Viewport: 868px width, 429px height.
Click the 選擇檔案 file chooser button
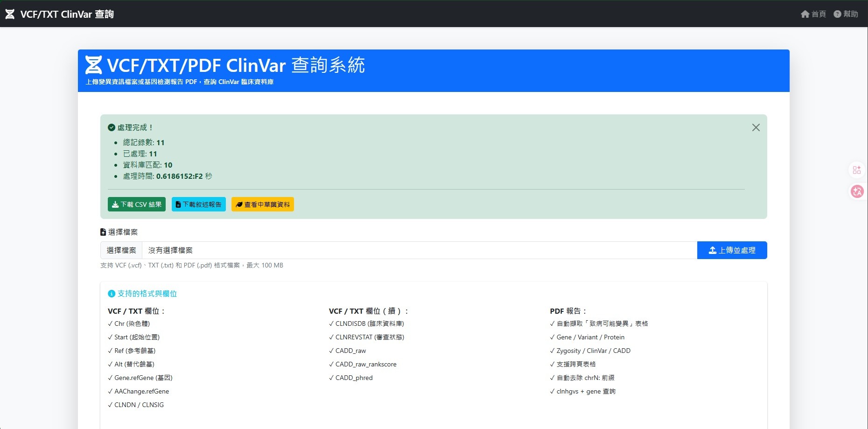121,250
